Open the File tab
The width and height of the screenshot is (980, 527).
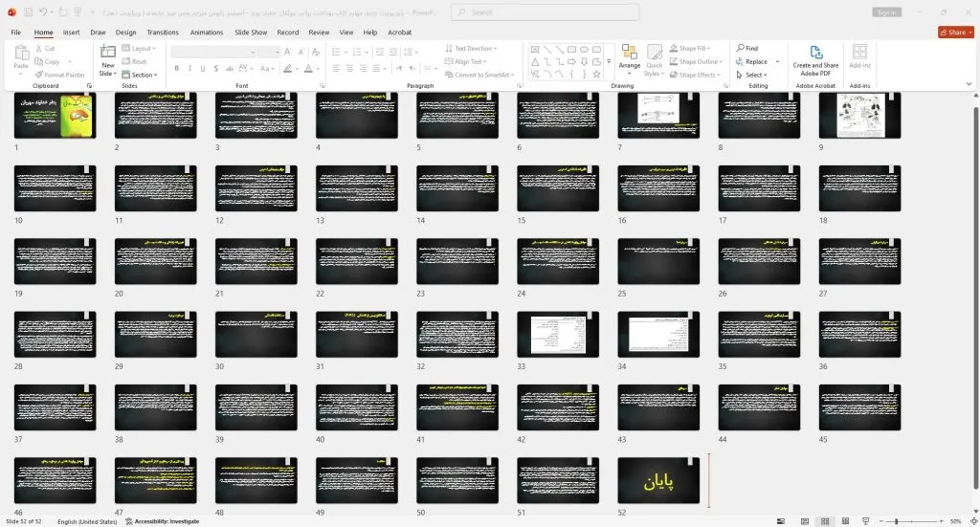coord(16,33)
